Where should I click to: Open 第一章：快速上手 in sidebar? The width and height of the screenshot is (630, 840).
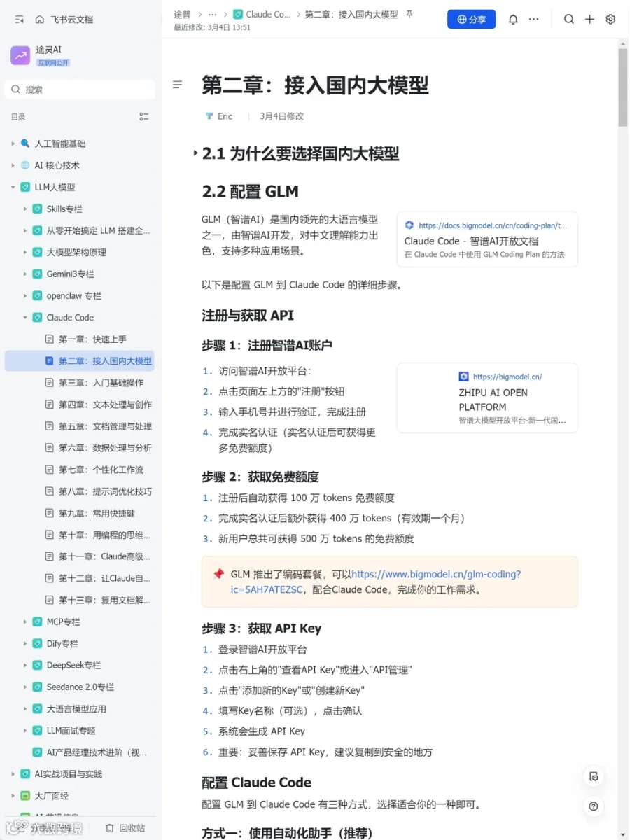click(x=92, y=339)
